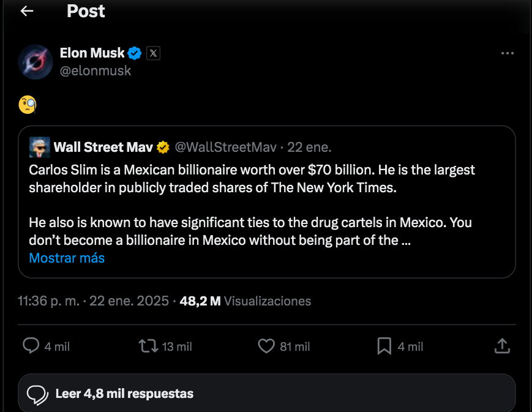
Task: Bookmark the post with bookmark icon
Action: click(x=384, y=346)
